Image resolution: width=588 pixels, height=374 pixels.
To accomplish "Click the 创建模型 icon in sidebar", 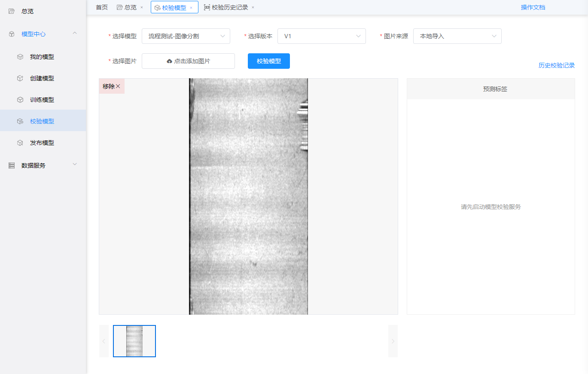I will [20, 78].
